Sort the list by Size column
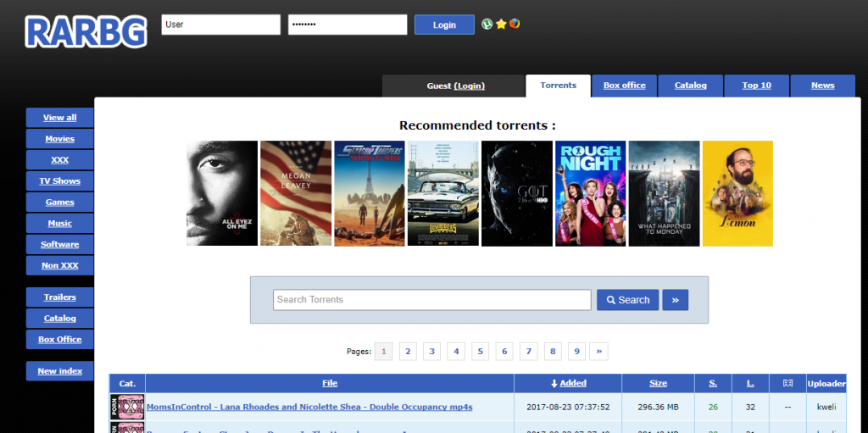 (658, 383)
